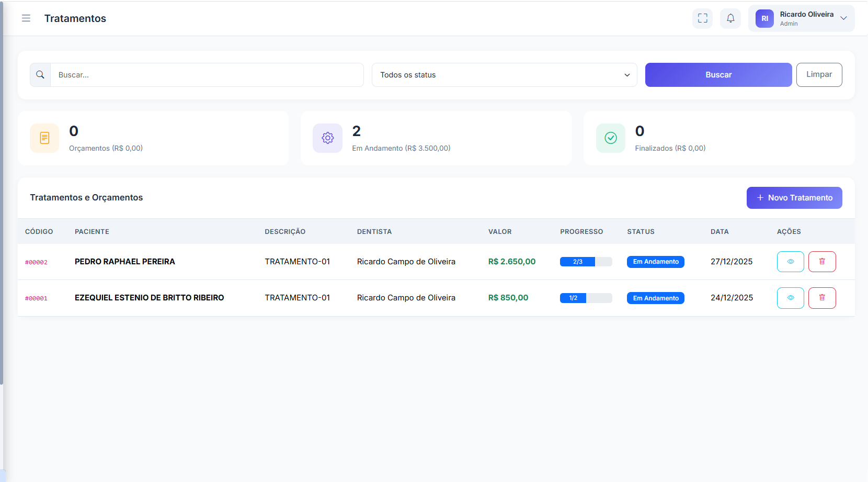
Task: Open the hamburger sidebar menu
Action: coord(26,18)
